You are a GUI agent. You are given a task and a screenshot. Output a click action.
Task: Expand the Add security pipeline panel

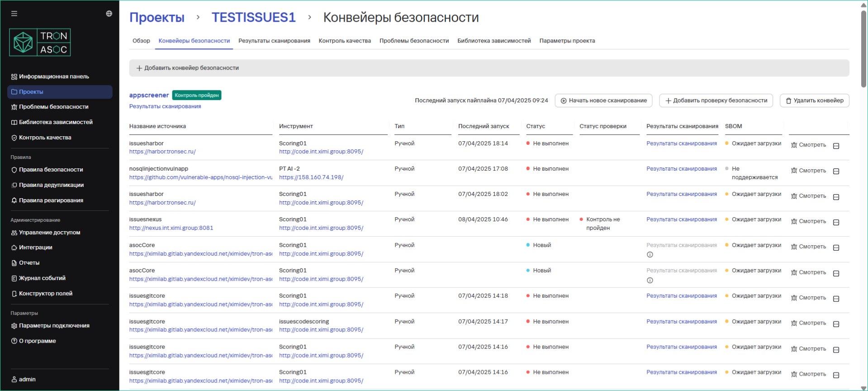click(188, 68)
